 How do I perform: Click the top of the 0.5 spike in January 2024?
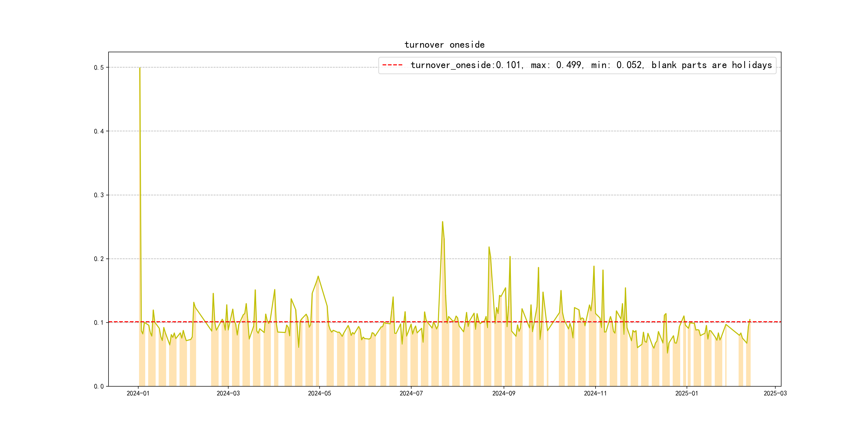[x=140, y=68]
